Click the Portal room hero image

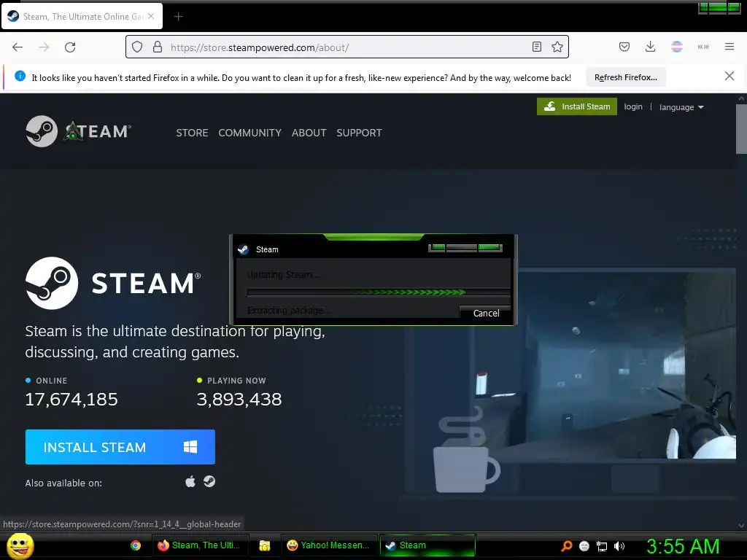point(627,365)
